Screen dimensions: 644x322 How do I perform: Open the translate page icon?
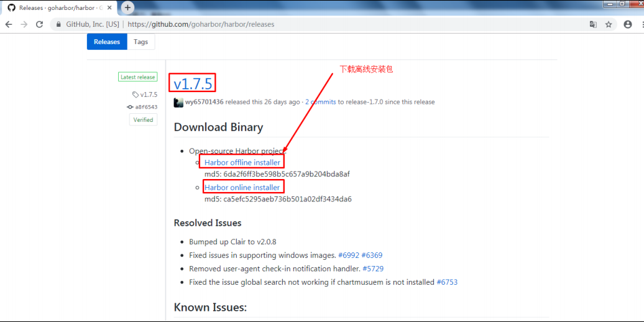coord(593,24)
